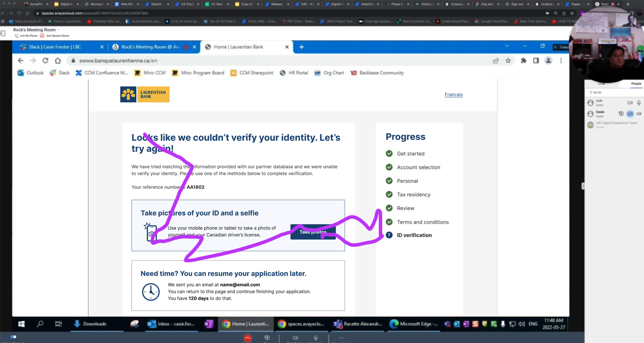Click the Laurentian Bank logo

click(145, 94)
